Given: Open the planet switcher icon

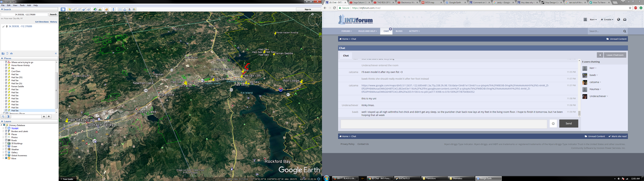Looking at the screenshot, I should tap(106, 10).
